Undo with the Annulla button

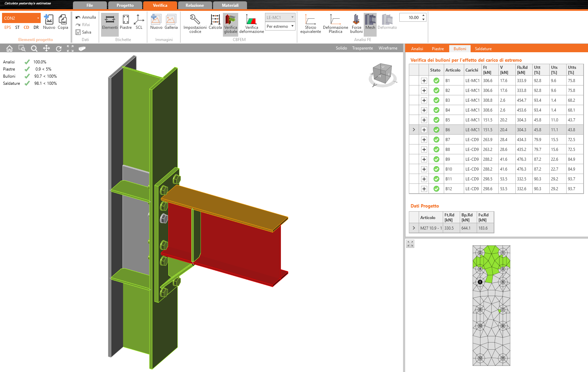point(86,17)
